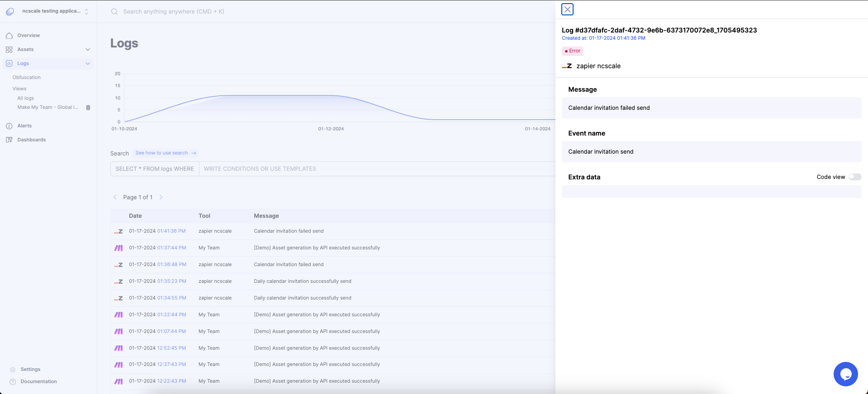Click the Settings gear icon
The image size is (868, 394).
click(13, 370)
